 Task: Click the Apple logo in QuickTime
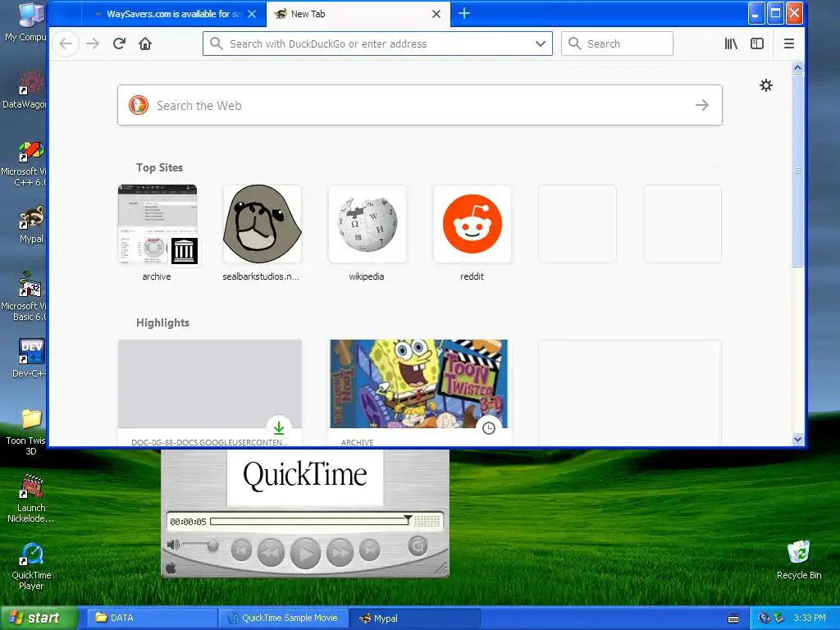click(171, 568)
